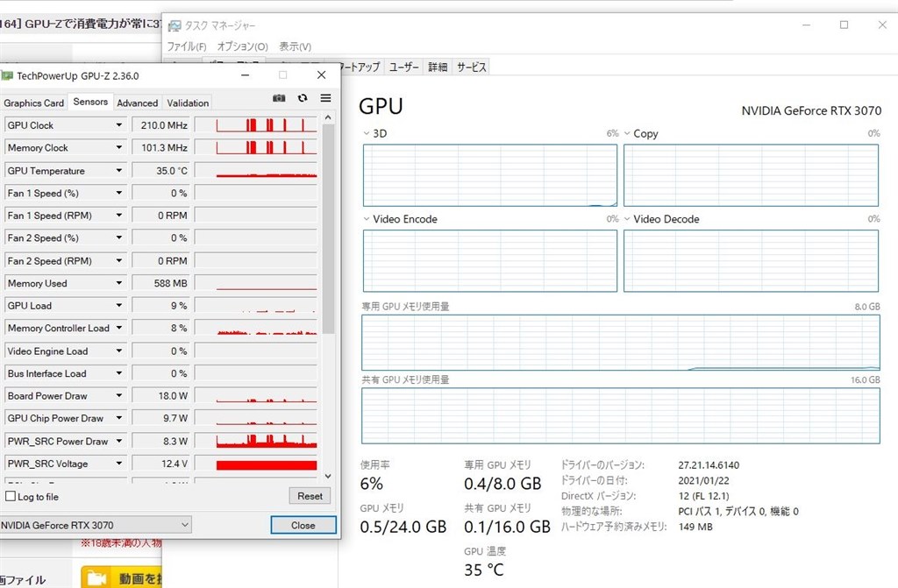This screenshot has height=588, width=898.
Task: Open the GPU Chip Power Draw dropdown
Action: [118, 418]
